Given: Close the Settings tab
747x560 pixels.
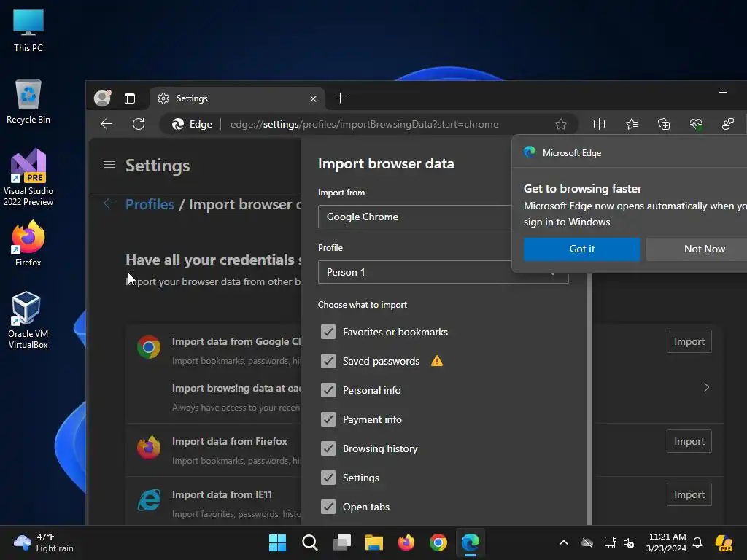Looking at the screenshot, I should coord(313,98).
